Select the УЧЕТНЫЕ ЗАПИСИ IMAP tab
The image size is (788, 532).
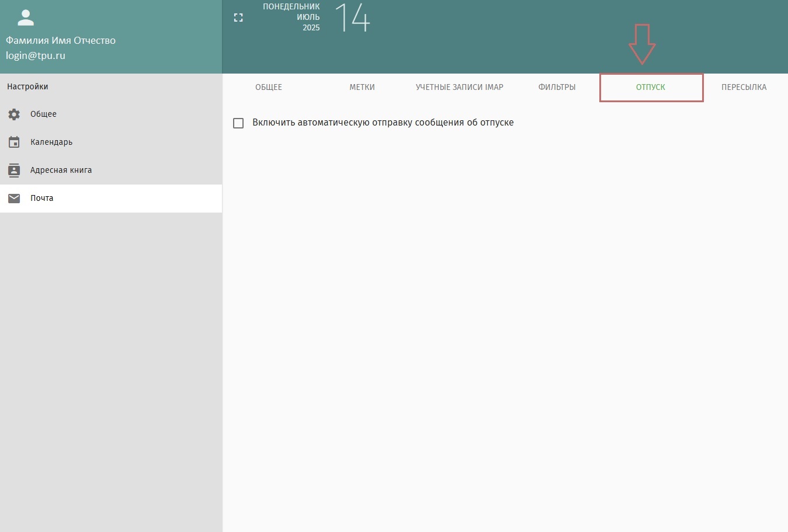click(460, 87)
